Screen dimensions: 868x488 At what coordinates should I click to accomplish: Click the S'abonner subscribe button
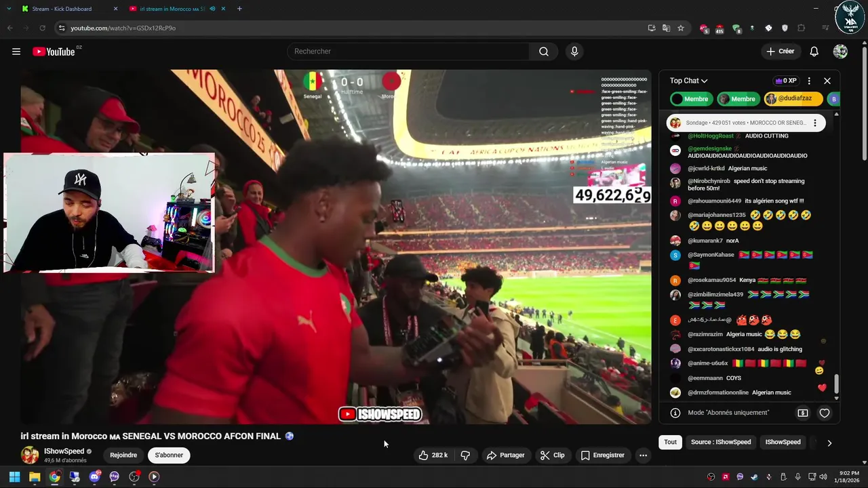point(169,455)
